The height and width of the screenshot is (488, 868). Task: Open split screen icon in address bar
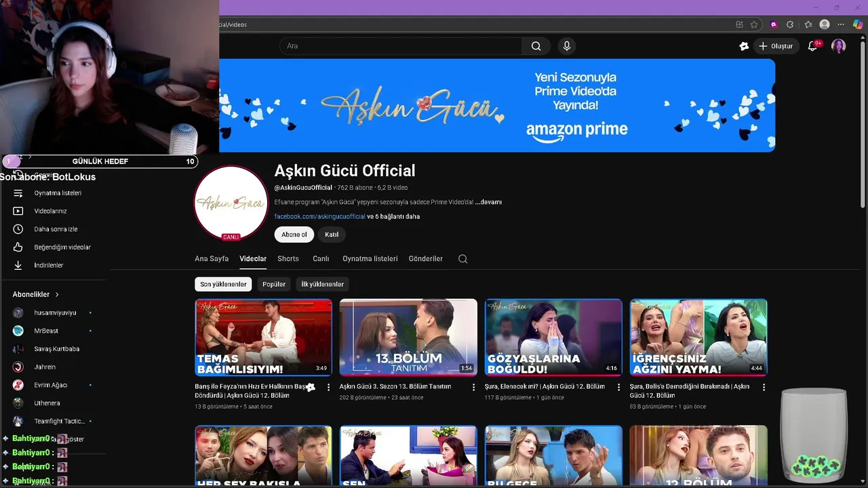tap(739, 24)
